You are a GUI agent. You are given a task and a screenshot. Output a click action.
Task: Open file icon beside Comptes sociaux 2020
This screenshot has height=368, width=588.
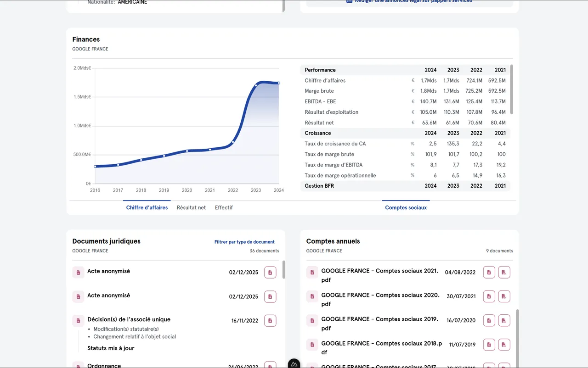tap(312, 296)
